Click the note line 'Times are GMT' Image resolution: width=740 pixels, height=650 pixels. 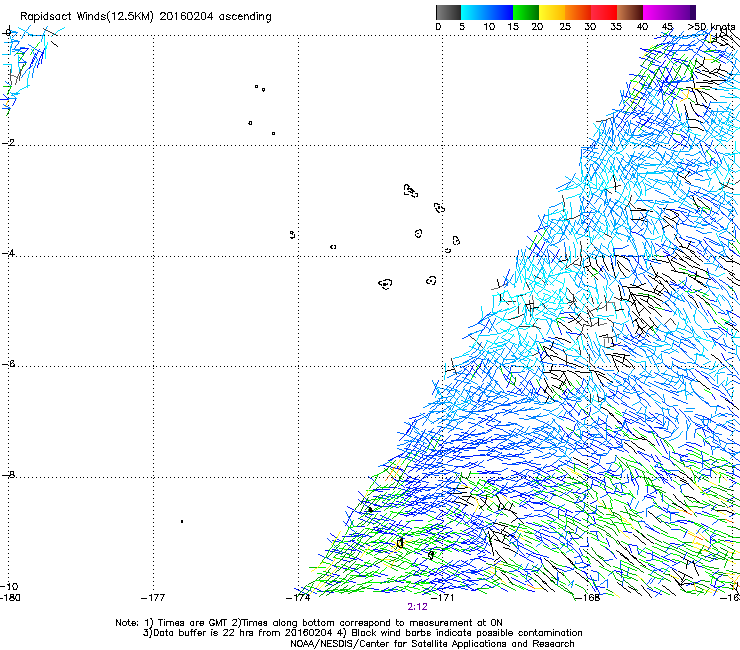193,623
